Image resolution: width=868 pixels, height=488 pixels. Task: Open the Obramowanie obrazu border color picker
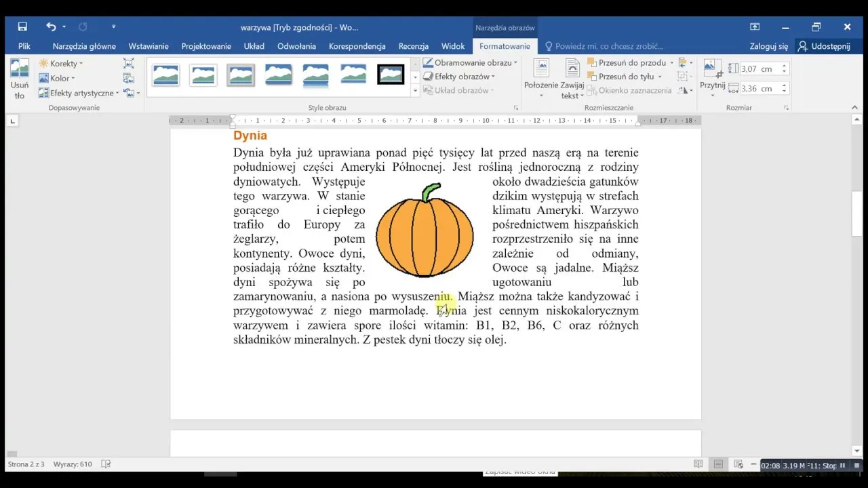click(470, 62)
